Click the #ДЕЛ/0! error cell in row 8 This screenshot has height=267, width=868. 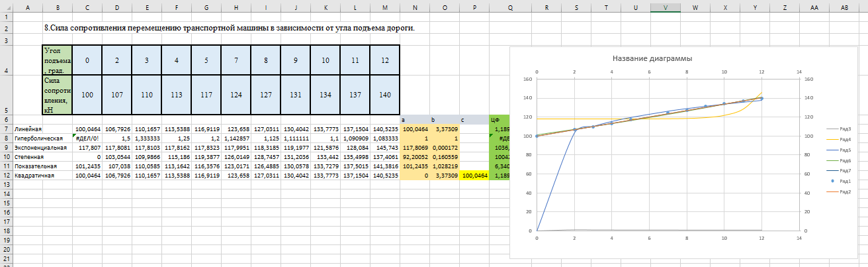coord(87,138)
